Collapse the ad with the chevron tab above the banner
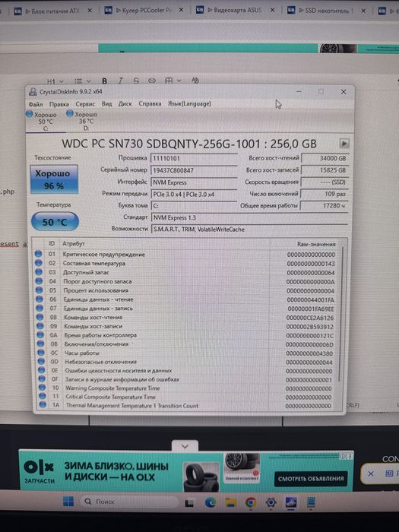This screenshot has height=532, width=399. [185, 446]
